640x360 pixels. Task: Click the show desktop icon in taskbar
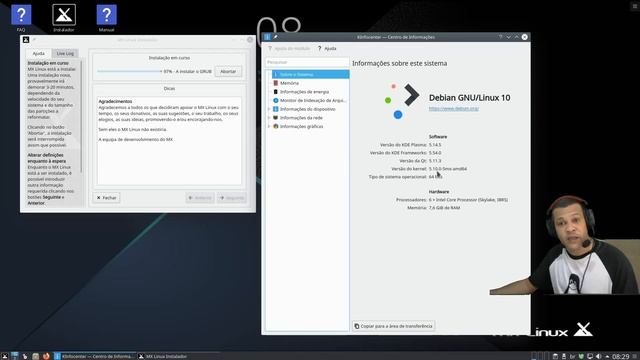(x=15, y=356)
